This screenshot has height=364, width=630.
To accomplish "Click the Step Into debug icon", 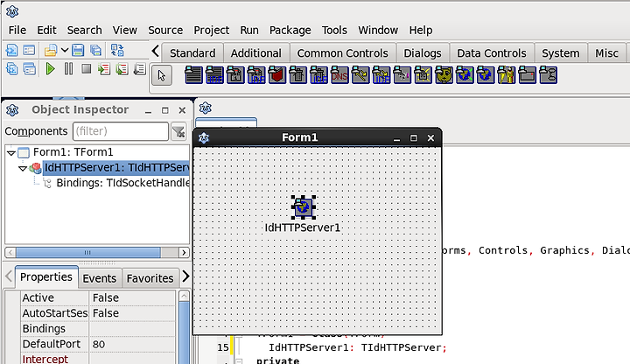I will coord(104,69).
